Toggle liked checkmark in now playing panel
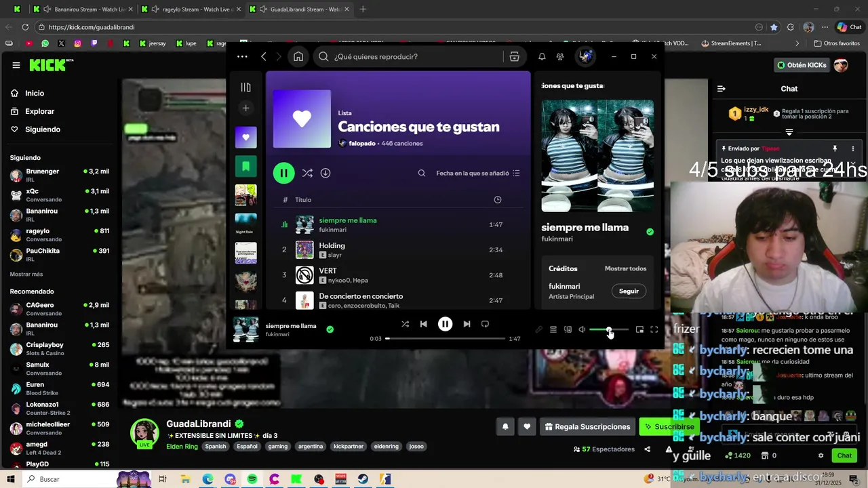 tap(650, 232)
